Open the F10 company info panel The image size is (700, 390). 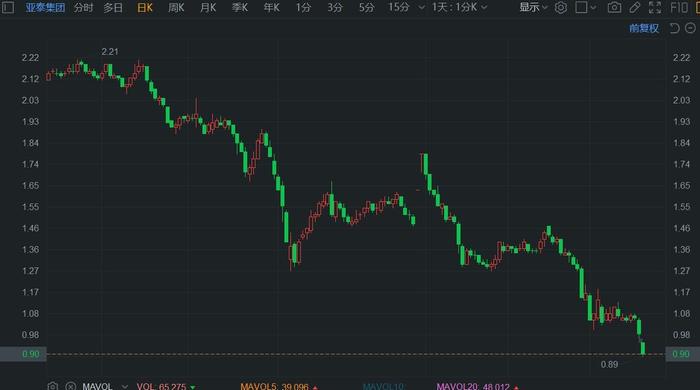[x=679, y=8]
